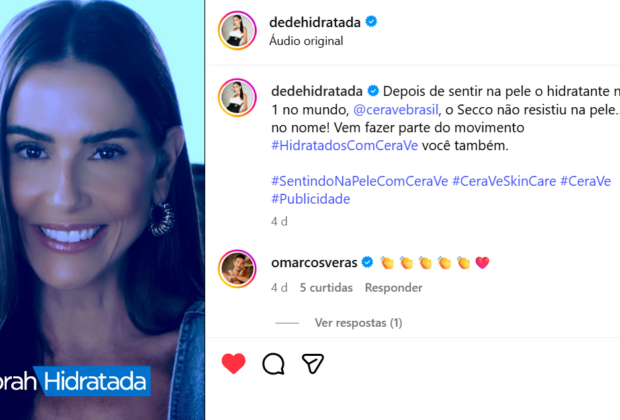Unlike the post with the red heart
Viewport: 620px width, 420px height.
click(233, 363)
